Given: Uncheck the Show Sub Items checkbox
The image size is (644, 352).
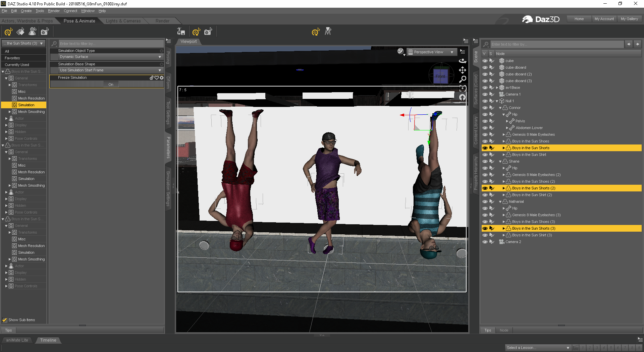Looking at the screenshot, I should pyautogui.click(x=5, y=320).
